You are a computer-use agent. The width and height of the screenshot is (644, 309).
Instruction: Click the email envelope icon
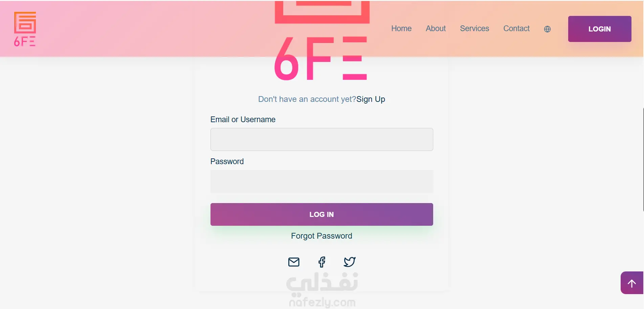point(294,262)
